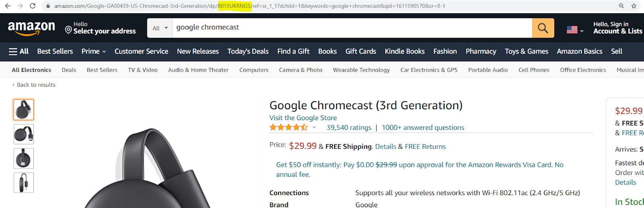The image size is (644, 208).
Task: Select the second product thumbnail image
Action: click(24, 134)
